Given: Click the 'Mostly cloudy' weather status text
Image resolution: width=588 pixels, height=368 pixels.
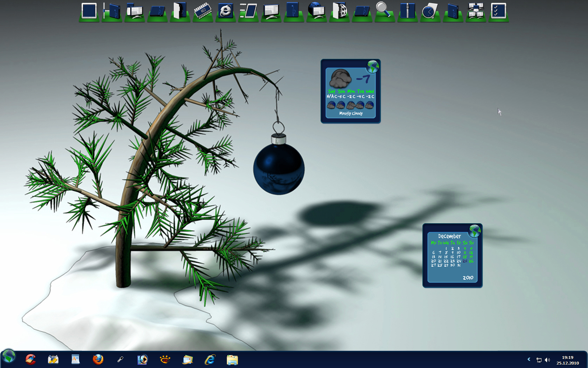Looking at the screenshot, I should 351,113.
